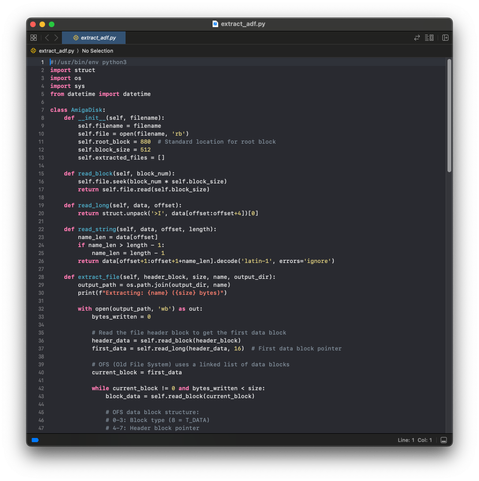Screen dimensions: 479x481
Task: Go forward with the right chevron
Action: click(x=56, y=38)
